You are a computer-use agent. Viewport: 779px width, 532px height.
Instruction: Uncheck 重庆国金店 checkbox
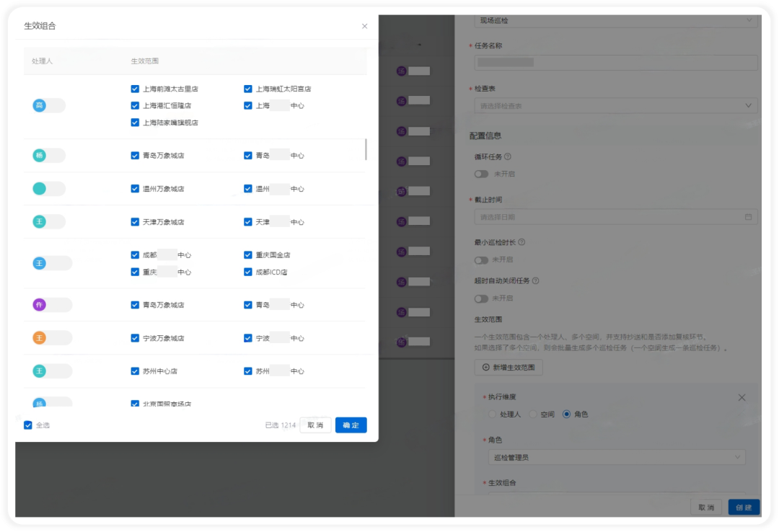click(248, 254)
